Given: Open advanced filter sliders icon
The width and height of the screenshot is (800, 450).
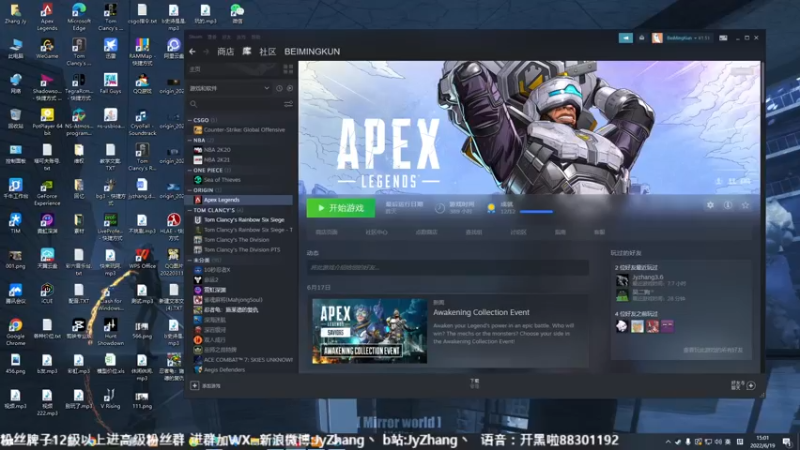Looking at the screenshot, I should 288,104.
